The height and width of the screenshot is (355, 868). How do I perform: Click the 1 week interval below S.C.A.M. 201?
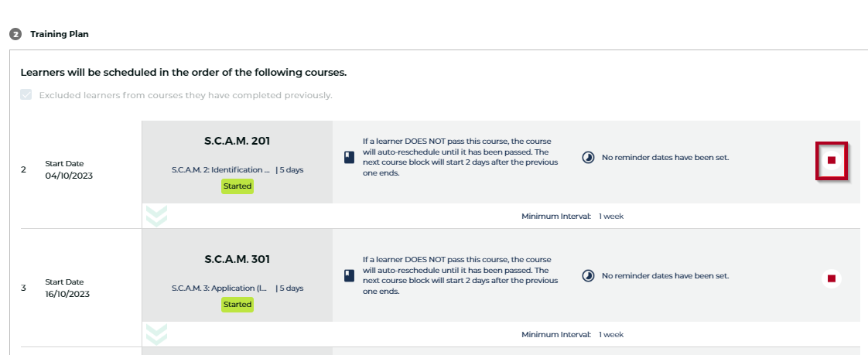pyautogui.click(x=611, y=216)
